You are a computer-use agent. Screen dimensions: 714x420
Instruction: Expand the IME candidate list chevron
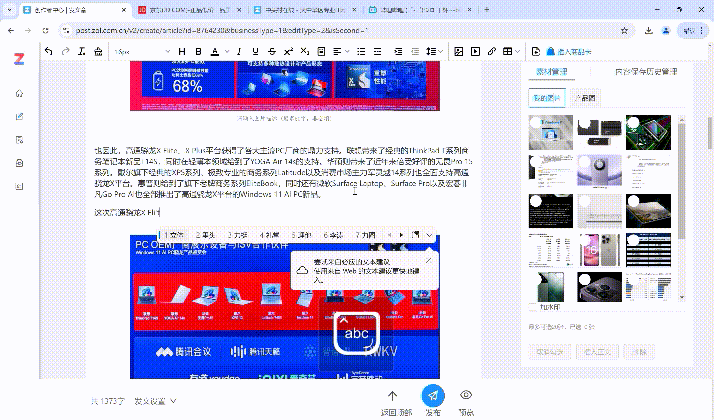pos(429,235)
